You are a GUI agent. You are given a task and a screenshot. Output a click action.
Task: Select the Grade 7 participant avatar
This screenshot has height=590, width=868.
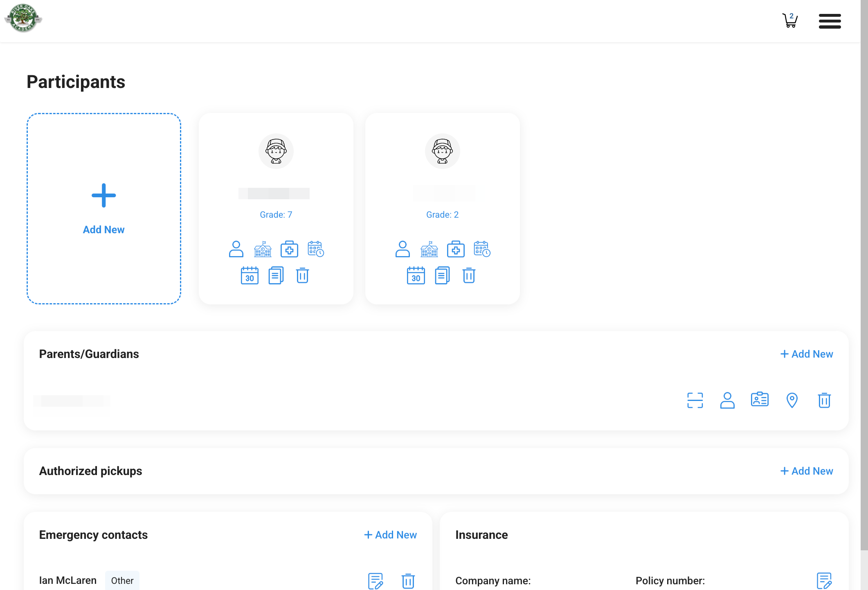click(x=276, y=151)
